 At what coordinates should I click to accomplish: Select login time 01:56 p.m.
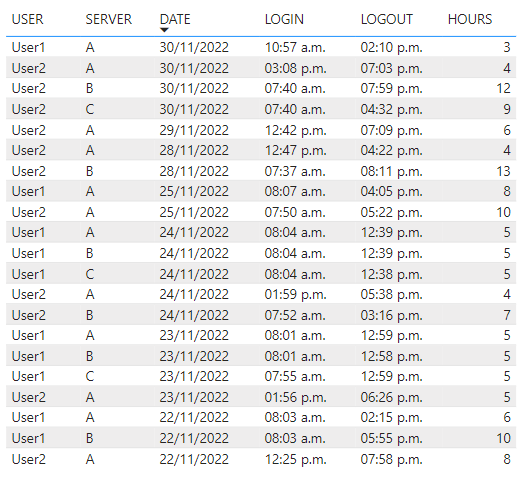[295, 397]
